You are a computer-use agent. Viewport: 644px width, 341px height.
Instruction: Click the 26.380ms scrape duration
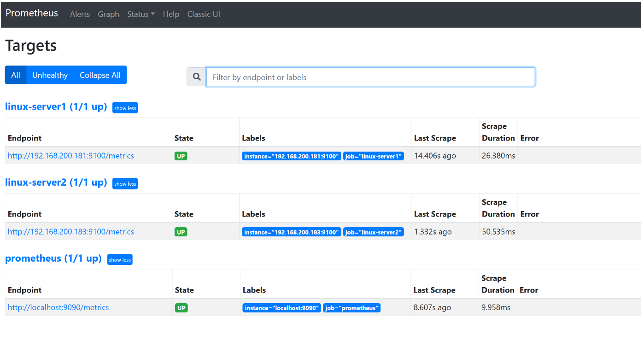click(498, 156)
